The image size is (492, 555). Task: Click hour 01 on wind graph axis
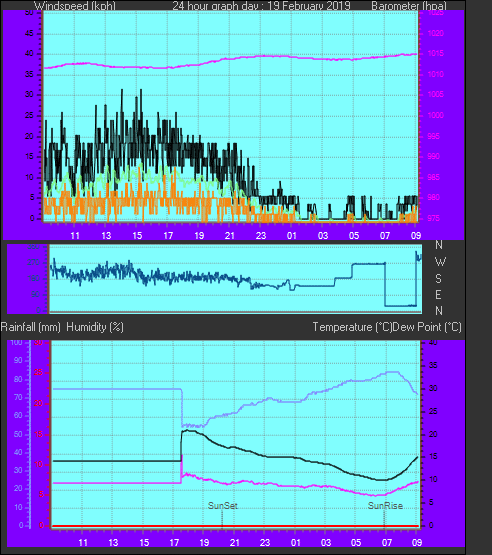[x=292, y=236]
